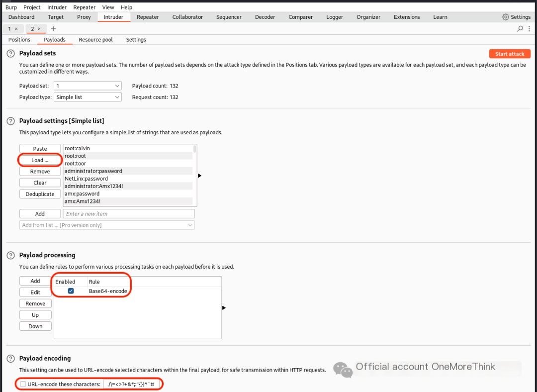537x392 pixels.
Task: Go to the Sequencer tab
Action: (229, 17)
